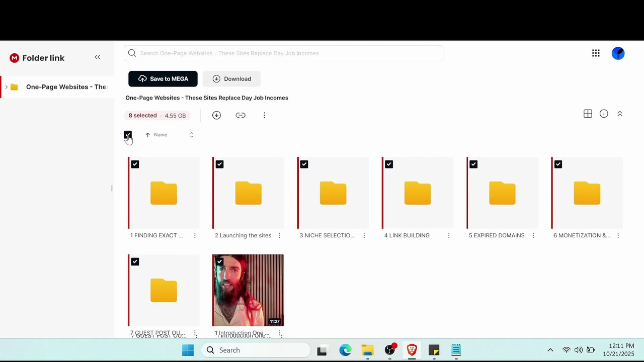
Task: Open the 1 Introduction video thumbnail
Action: (x=248, y=290)
